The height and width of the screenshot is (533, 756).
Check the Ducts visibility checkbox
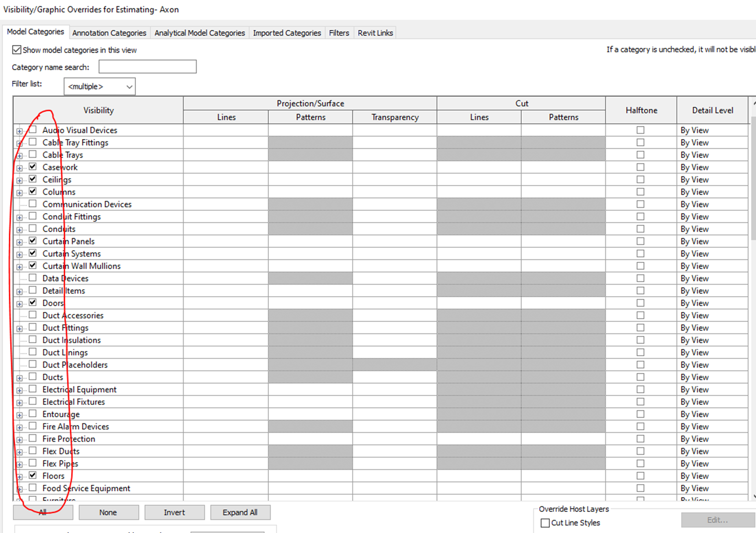click(x=33, y=377)
